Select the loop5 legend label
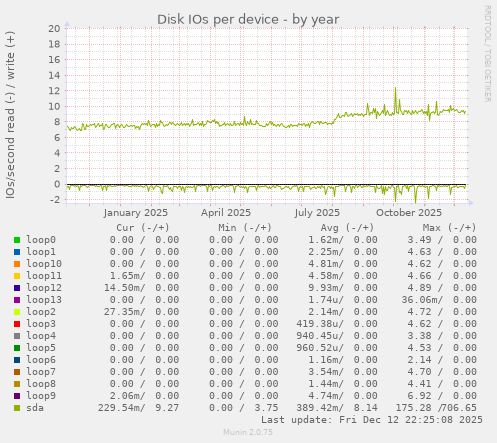This screenshot has height=443, width=497. coord(41,348)
